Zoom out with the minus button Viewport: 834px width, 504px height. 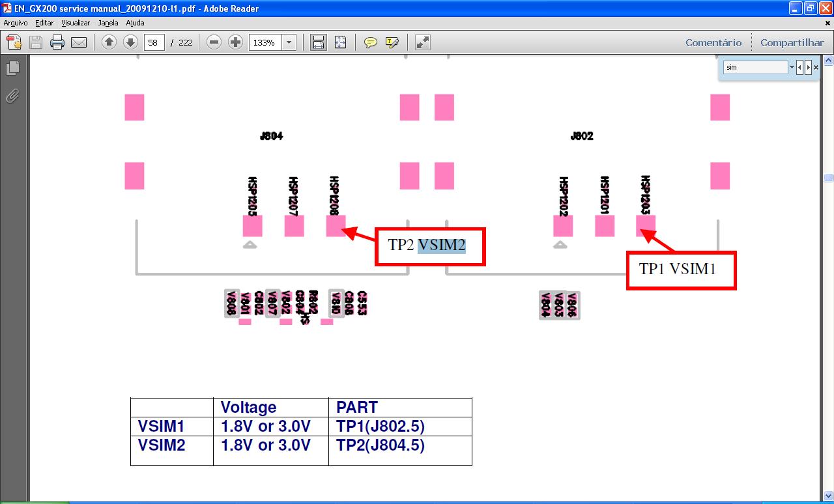(x=214, y=42)
